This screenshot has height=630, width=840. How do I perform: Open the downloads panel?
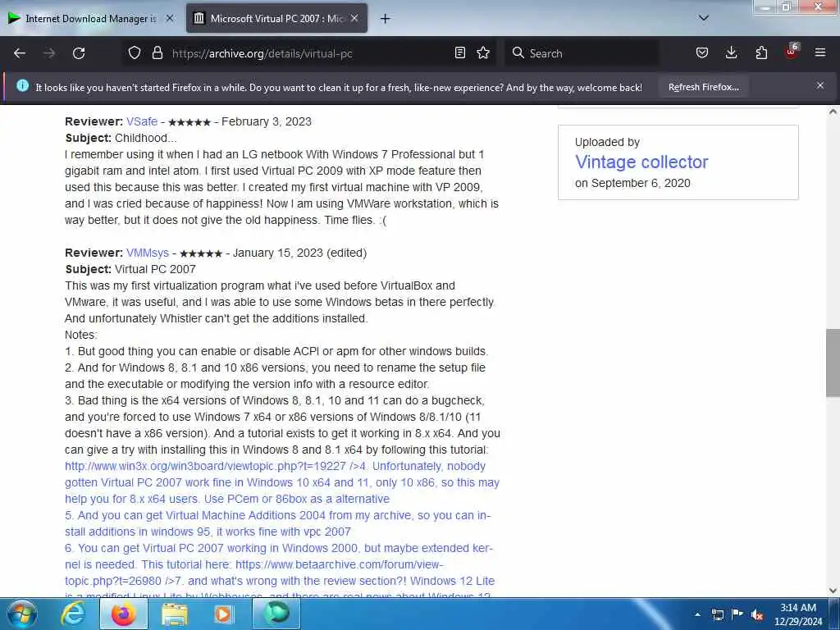point(731,53)
